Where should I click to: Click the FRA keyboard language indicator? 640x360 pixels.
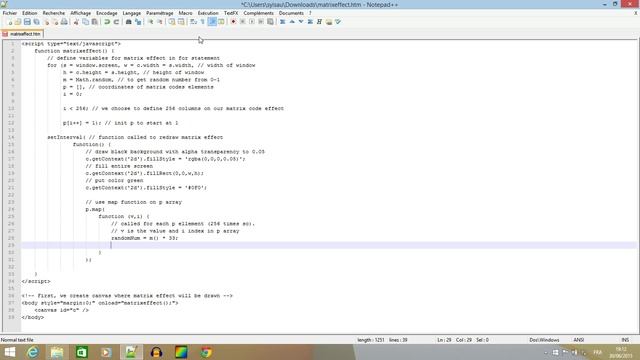pyautogui.click(x=597, y=352)
